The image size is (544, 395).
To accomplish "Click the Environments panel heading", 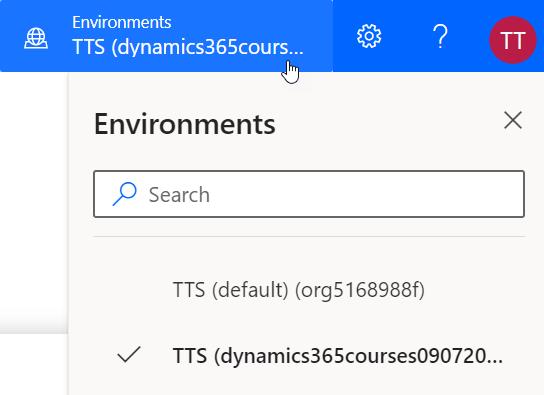I will [185, 124].
